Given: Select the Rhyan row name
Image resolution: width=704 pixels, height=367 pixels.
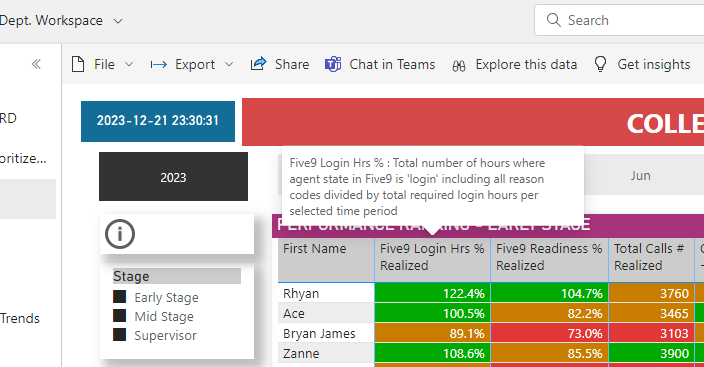Looking at the screenshot, I should coord(301,293).
